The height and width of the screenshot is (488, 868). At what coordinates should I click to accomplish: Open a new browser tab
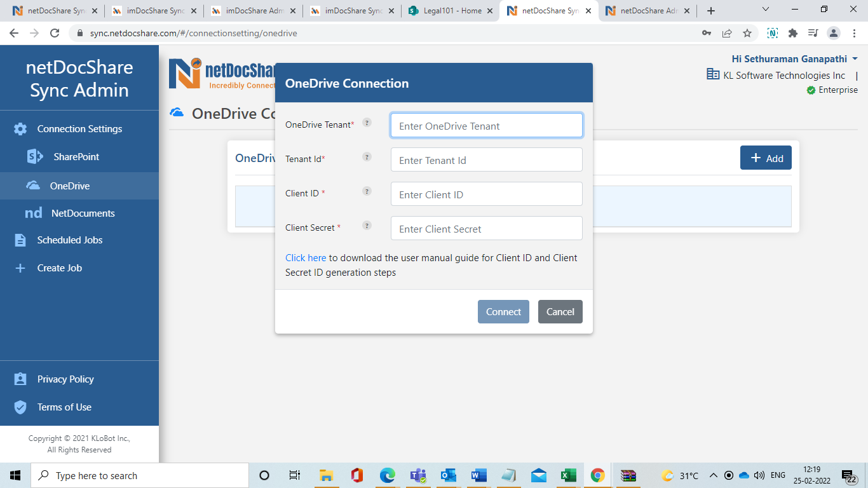coord(711,11)
